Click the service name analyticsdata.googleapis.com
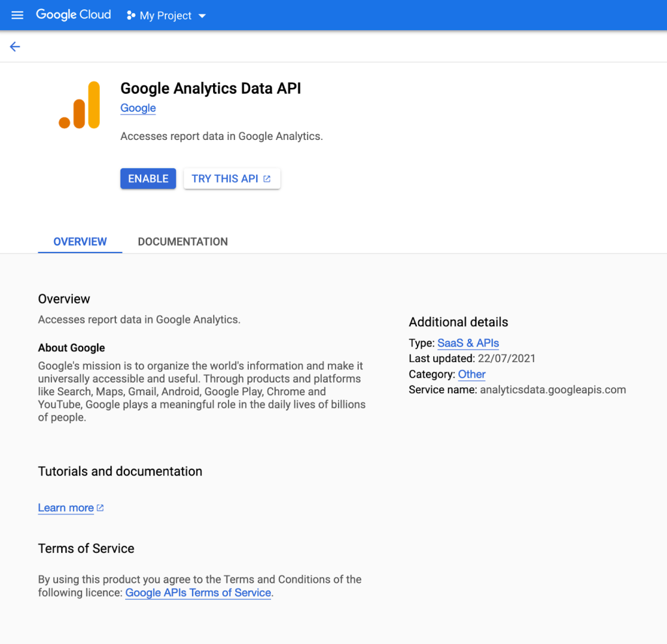The height and width of the screenshot is (644, 667). [553, 389]
